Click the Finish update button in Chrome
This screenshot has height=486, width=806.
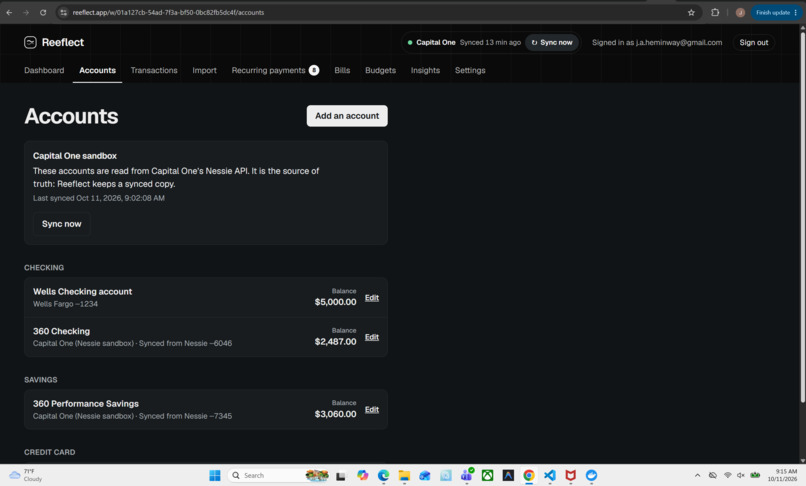pos(776,12)
